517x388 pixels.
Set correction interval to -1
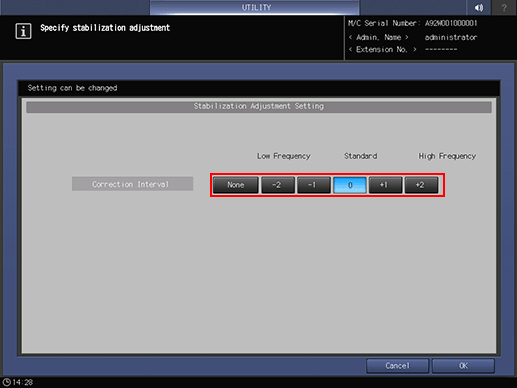(x=313, y=185)
